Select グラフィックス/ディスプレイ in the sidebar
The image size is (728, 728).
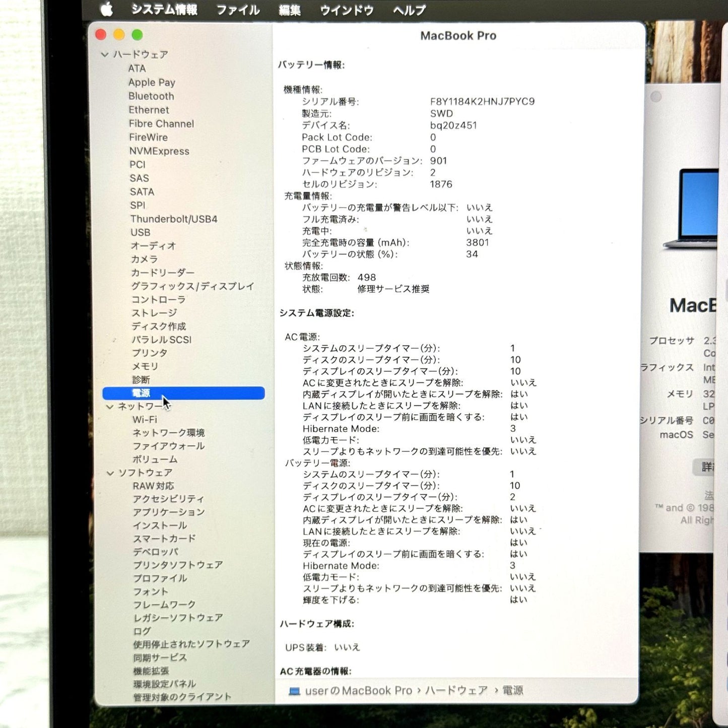click(x=192, y=286)
